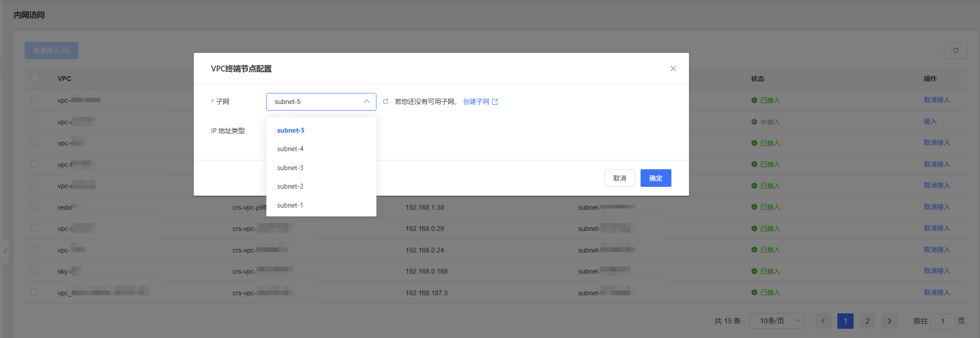Open the 10条/页 page size dropdown
The width and height of the screenshot is (980, 338).
click(777, 321)
